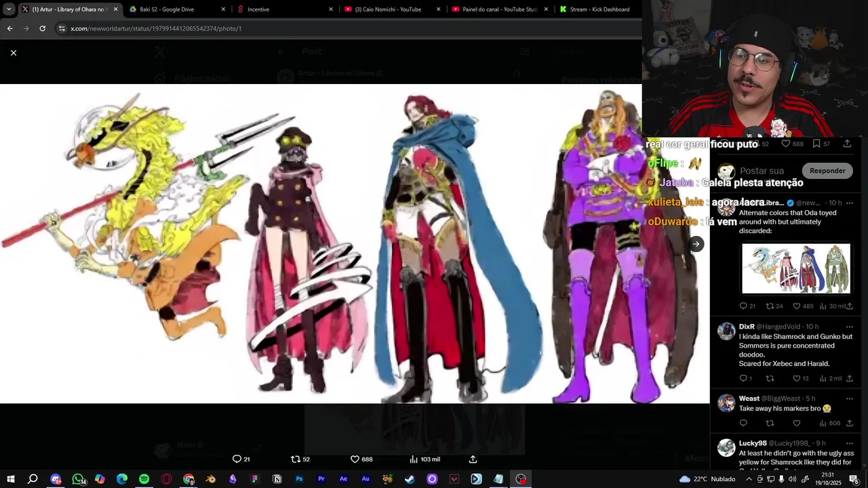Viewport: 868px width, 488px height.
Task: Close the photo viewer with the X icon
Action: point(14,53)
